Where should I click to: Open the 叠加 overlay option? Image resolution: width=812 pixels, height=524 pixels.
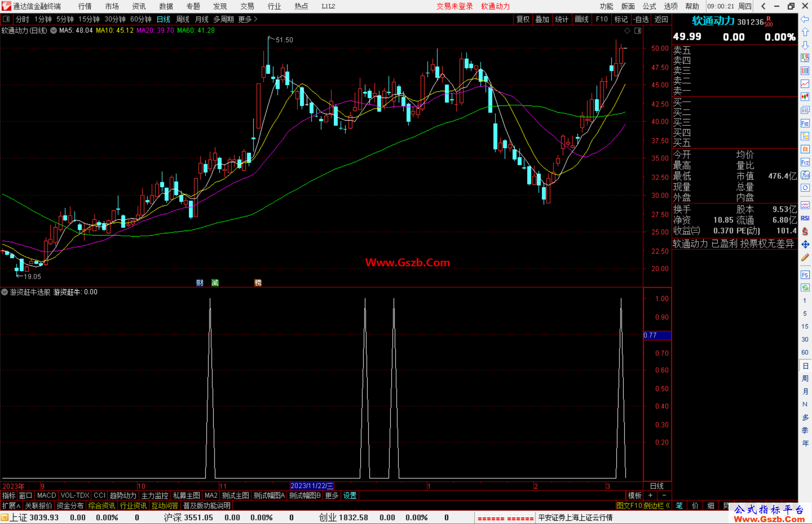542,19
